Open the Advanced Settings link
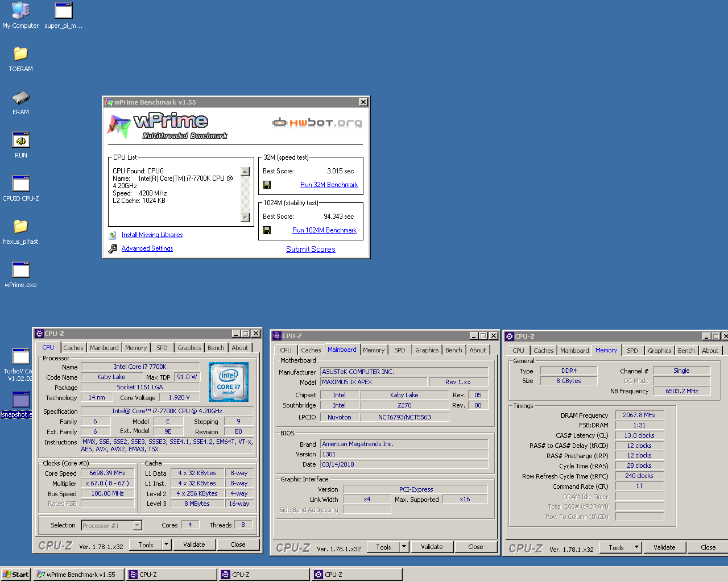Image resolution: width=728 pixels, height=582 pixels. point(147,248)
